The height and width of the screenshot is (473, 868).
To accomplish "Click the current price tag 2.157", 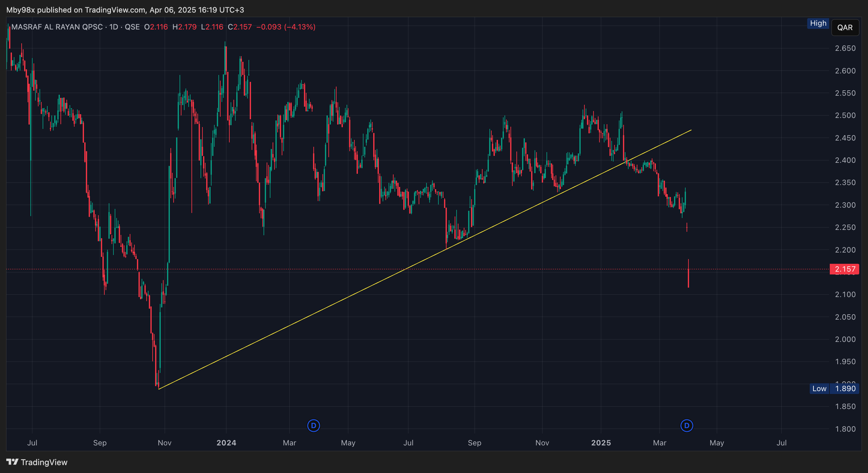I will click(x=844, y=269).
